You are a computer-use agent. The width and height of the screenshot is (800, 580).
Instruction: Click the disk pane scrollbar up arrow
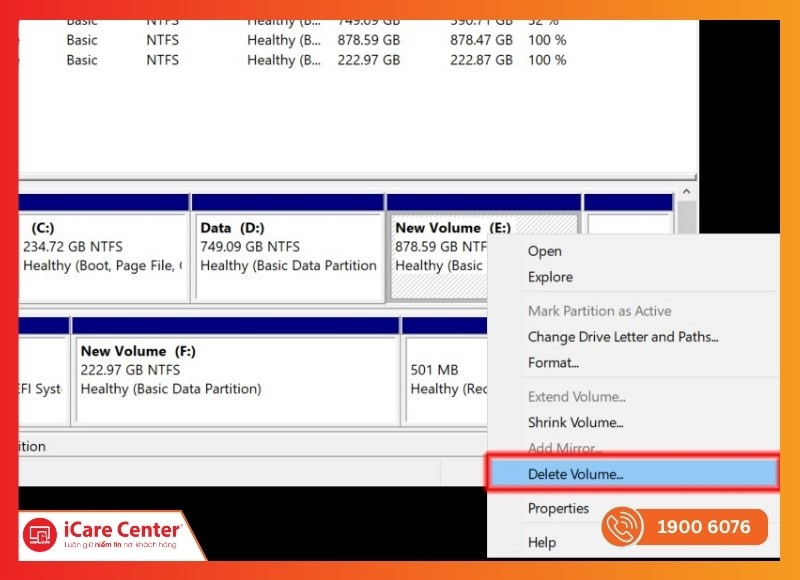click(687, 189)
